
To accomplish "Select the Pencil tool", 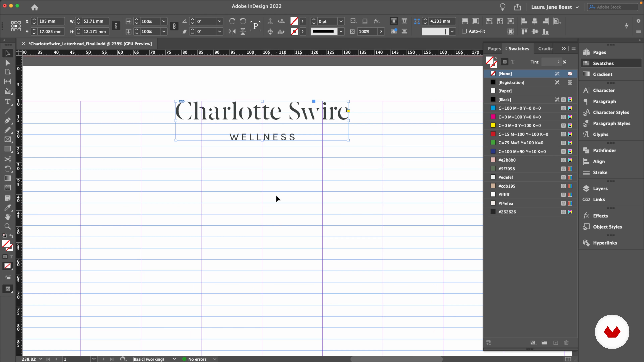I will click(8, 130).
